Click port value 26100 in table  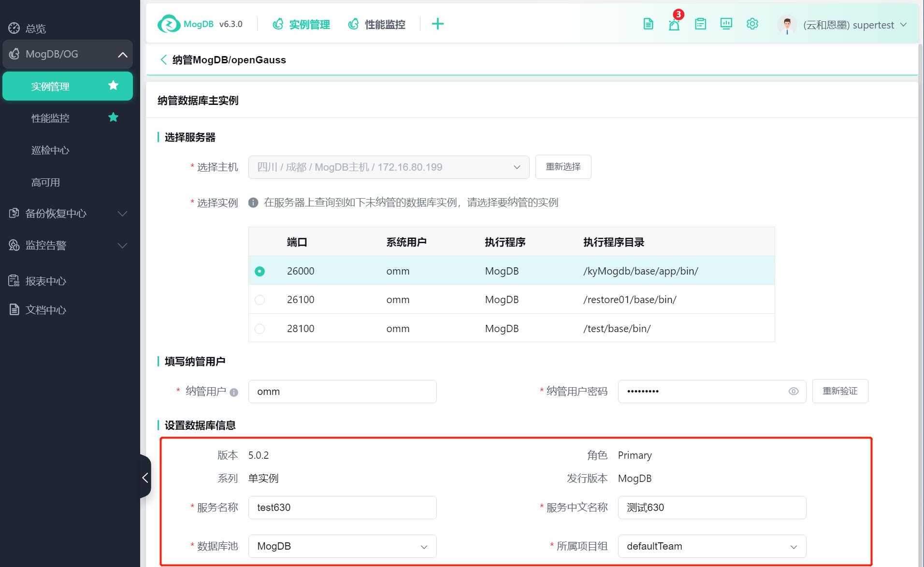[x=301, y=300]
